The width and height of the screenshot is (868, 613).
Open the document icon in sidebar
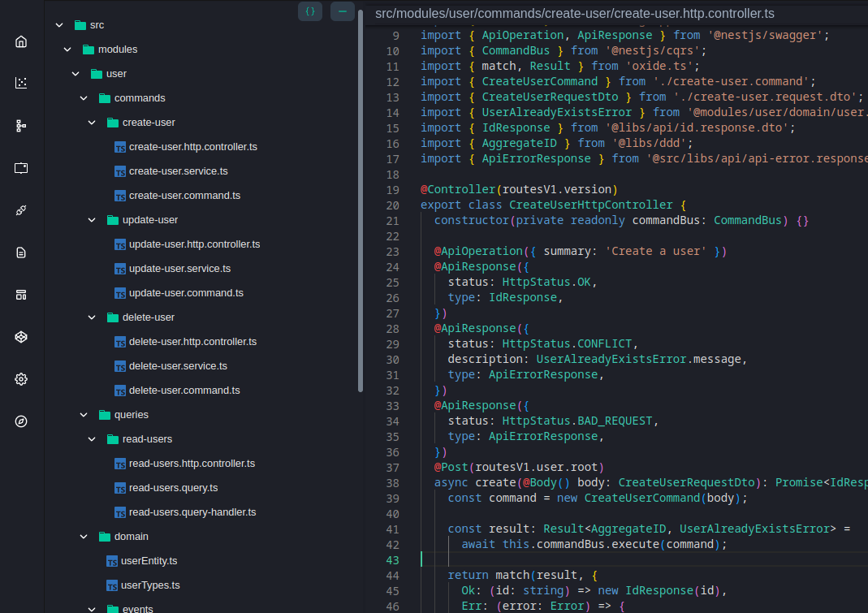click(x=21, y=253)
